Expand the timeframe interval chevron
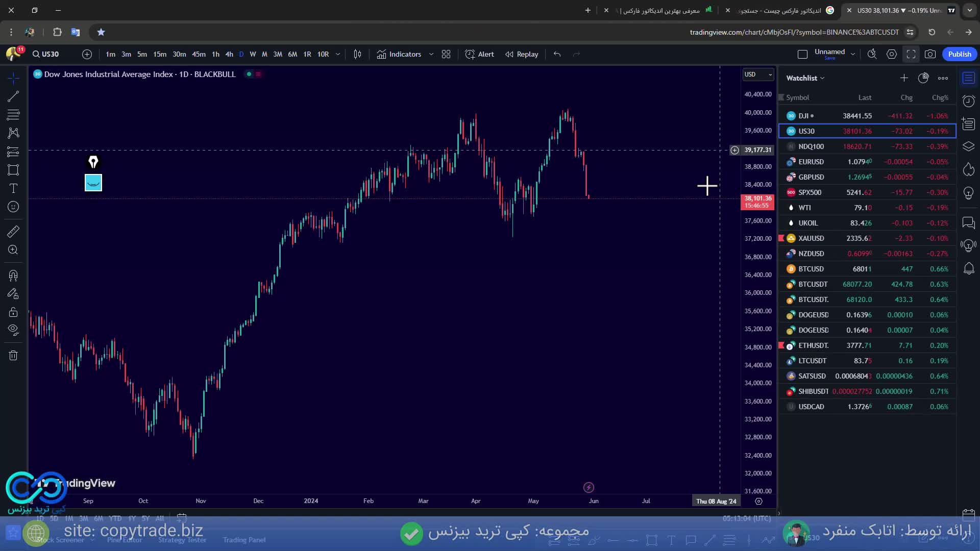This screenshot has height=551, width=980. tap(337, 54)
